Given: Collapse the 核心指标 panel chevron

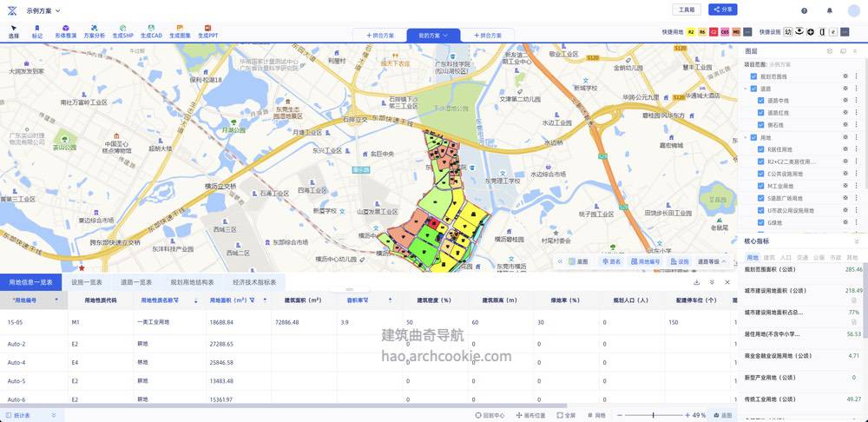Looking at the screenshot, I should (x=857, y=241).
